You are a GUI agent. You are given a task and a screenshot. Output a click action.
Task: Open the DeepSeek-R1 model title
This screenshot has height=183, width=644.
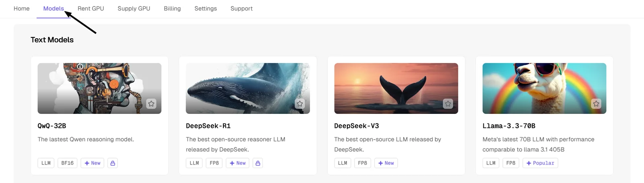click(208, 126)
